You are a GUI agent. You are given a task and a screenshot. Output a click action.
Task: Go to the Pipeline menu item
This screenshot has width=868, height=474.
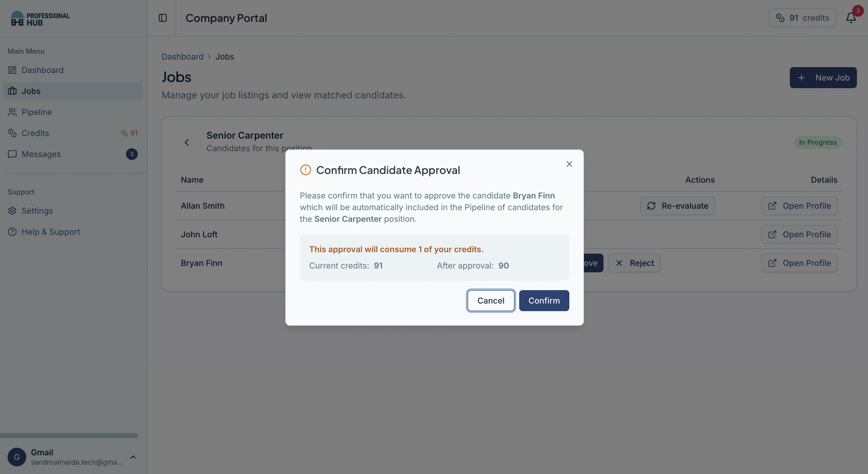37,112
